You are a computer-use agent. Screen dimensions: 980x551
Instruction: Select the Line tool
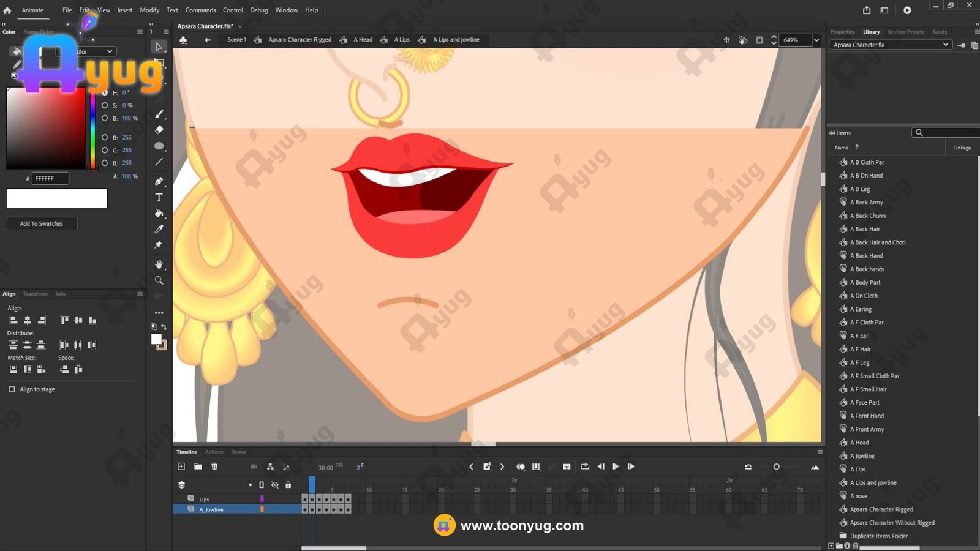coord(159,162)
